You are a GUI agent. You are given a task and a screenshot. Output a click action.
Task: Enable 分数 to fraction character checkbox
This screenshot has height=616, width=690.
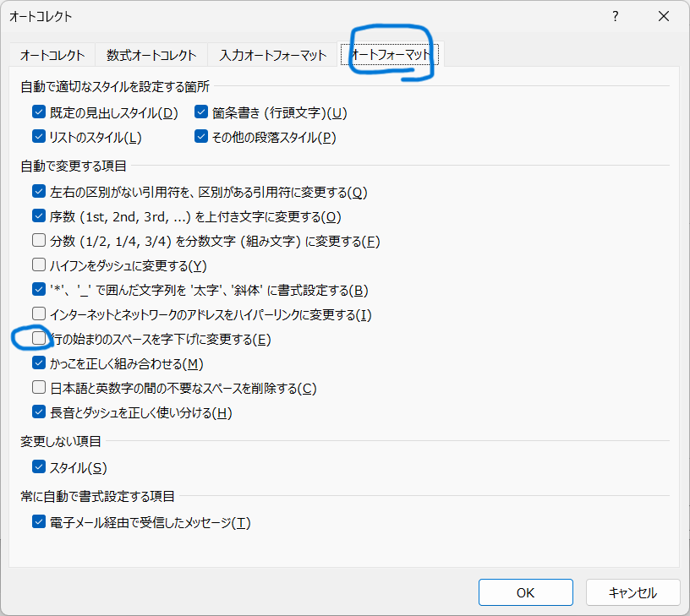tap(39, 241)
